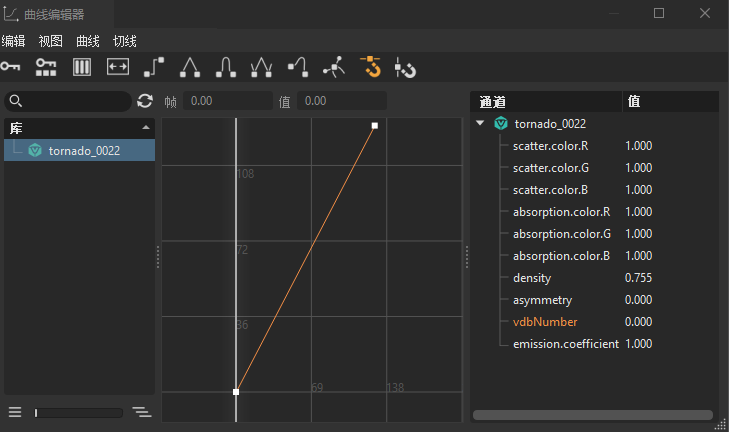Select the asymmetry channel
Viewport: 729px width, 432px height.
[543, 300]
